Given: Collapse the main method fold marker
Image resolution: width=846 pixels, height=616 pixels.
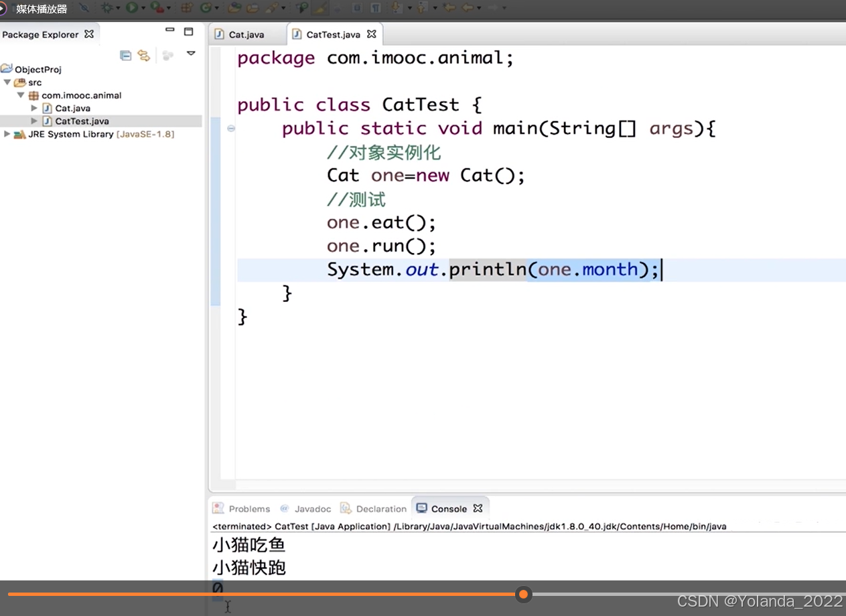Looking at the screenshot, I should coord(230,129).
